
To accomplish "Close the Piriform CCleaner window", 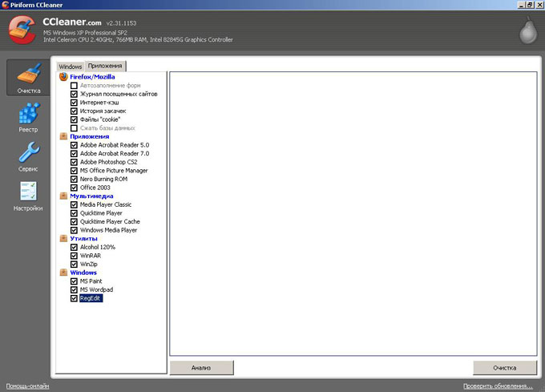I will click(x=539, y=5).
